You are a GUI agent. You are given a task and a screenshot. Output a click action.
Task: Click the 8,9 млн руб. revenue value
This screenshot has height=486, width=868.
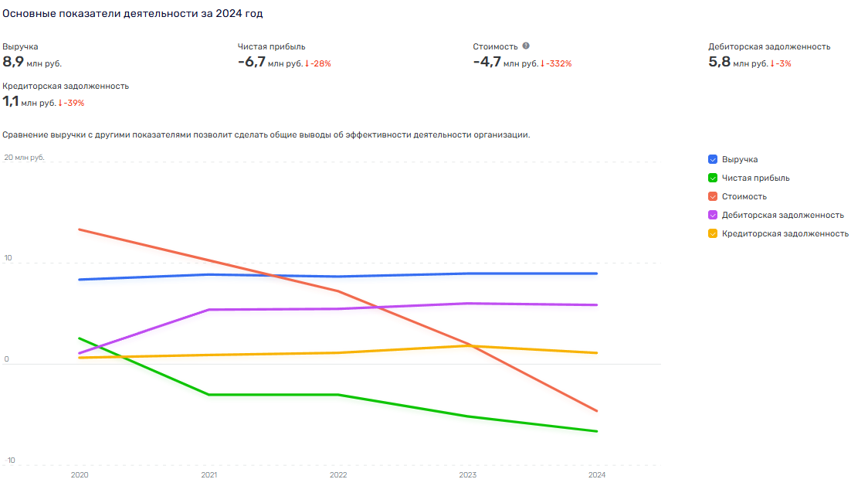point(32,63)
